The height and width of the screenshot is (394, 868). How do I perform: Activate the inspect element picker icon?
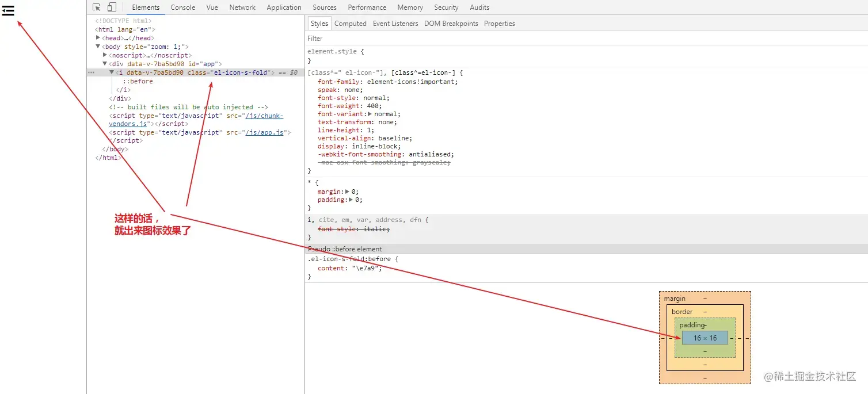coord(97,7)
